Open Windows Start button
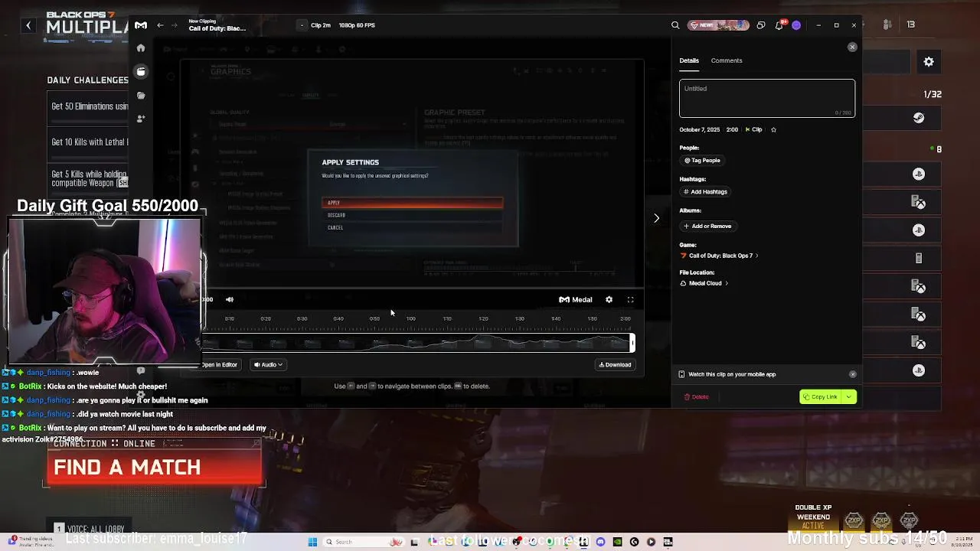 point(312,542)
